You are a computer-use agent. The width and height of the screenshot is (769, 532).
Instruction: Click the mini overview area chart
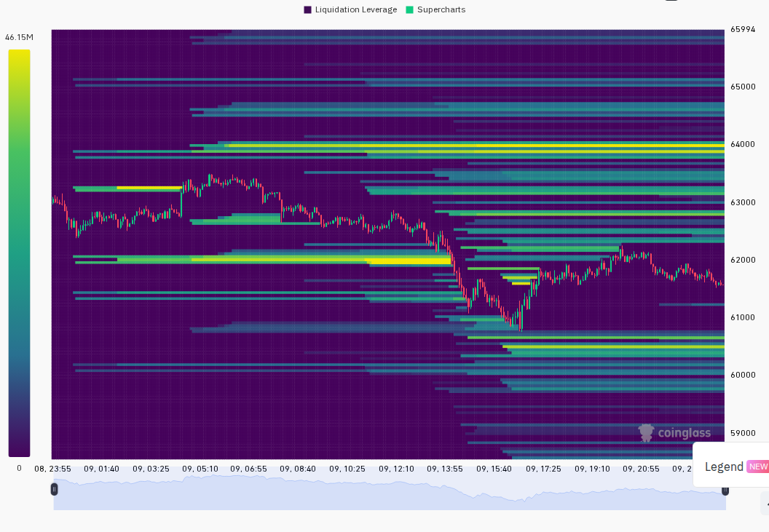390,493
